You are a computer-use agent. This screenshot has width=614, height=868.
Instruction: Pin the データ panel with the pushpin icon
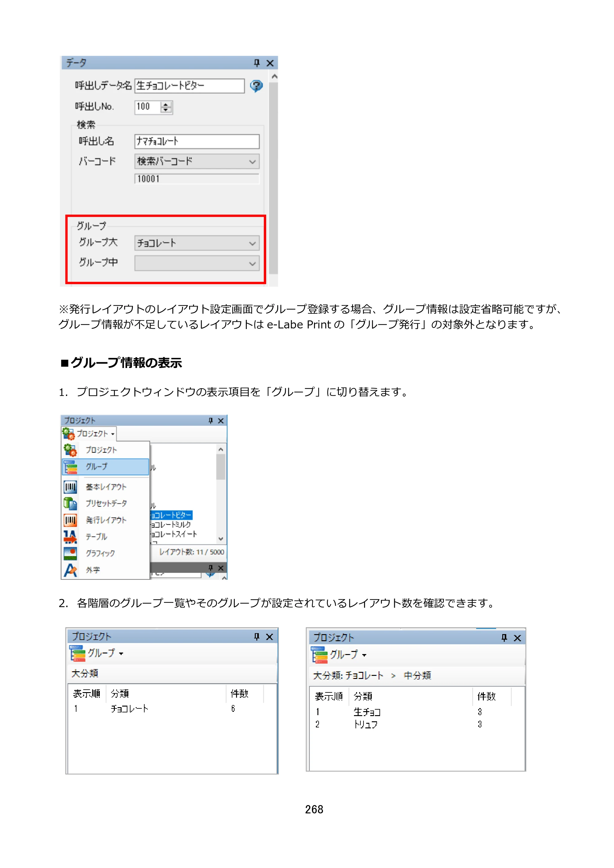coord(257,63)
